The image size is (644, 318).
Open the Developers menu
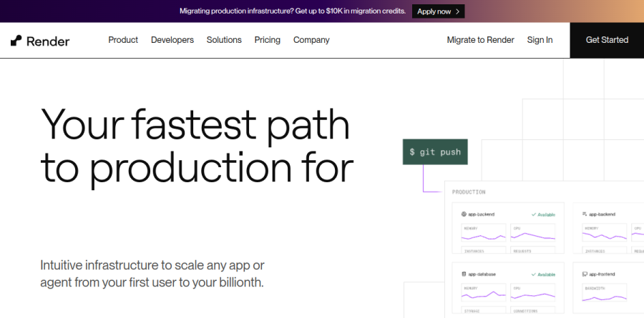[x=172, y=40]
